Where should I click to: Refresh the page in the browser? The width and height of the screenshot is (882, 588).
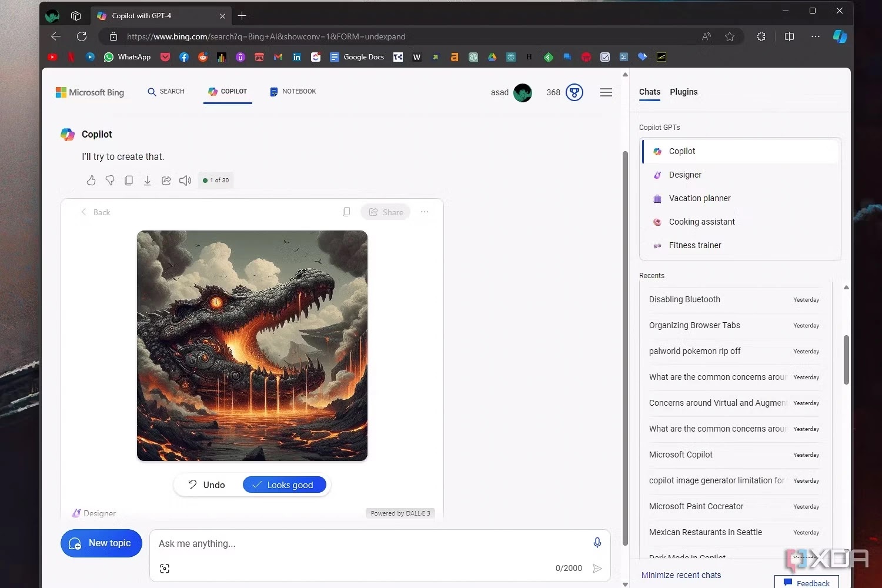coord(82,36)
